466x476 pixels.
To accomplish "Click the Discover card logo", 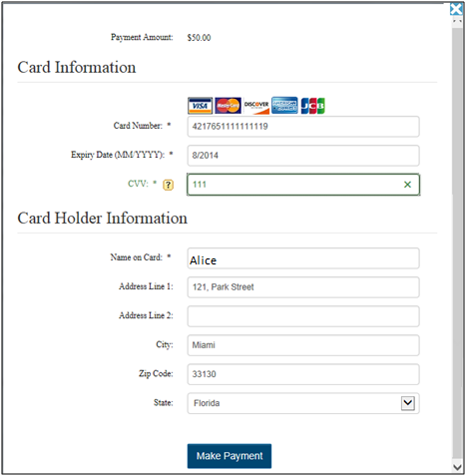I will pos(256,106).
